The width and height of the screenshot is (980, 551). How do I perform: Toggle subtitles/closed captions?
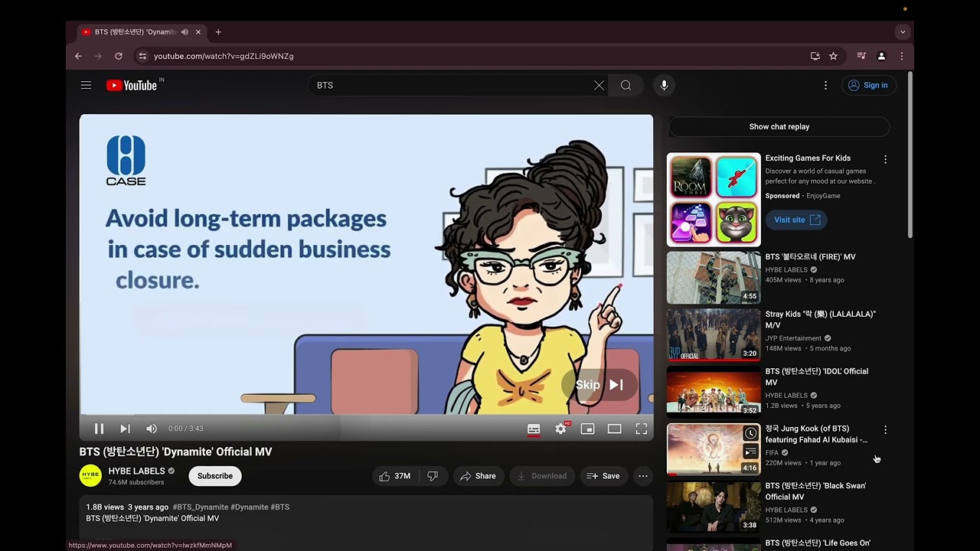coord(534,429)
